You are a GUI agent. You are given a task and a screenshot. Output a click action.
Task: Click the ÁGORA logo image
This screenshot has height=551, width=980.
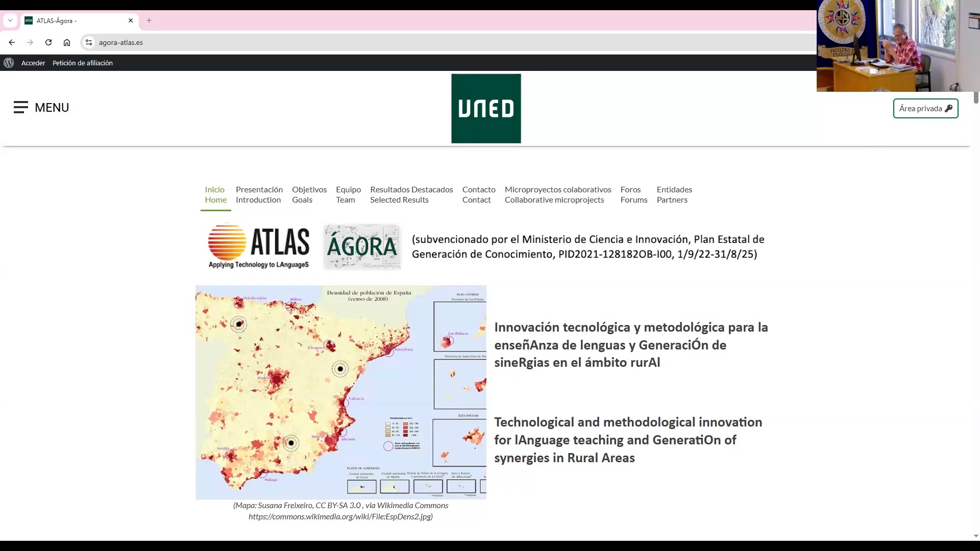pyautogui.click(x=362, y=246)
